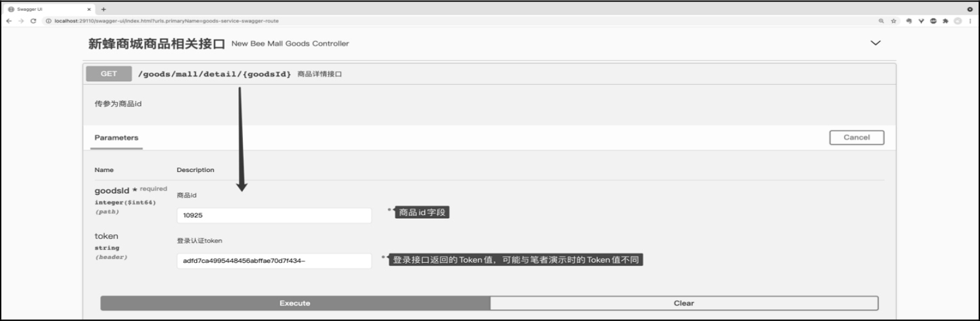Click the Description column header
980x321 pixels.
(x=196, y=170)
